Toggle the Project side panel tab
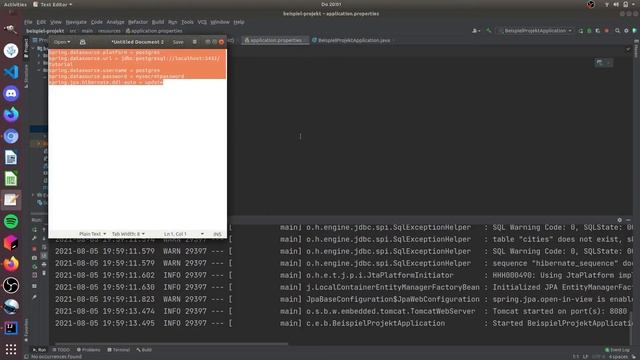Image resolution: width=640 pixels, height=360 pixels. (26, 48)
